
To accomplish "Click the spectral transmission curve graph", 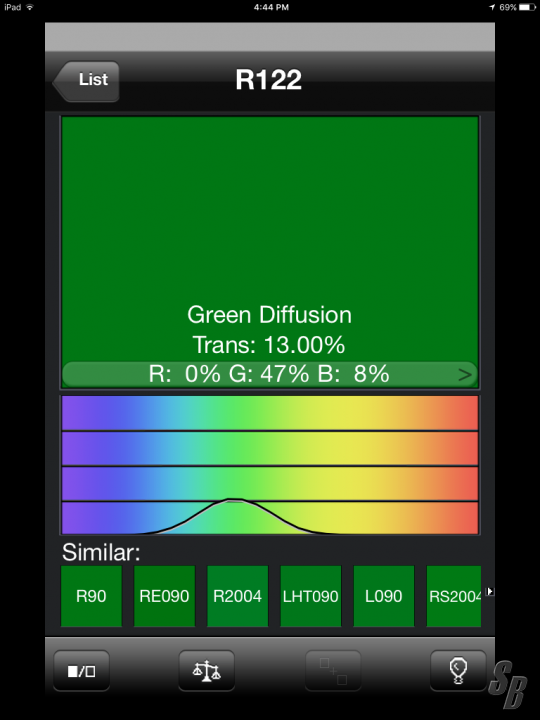I will (x=270, y=465).
